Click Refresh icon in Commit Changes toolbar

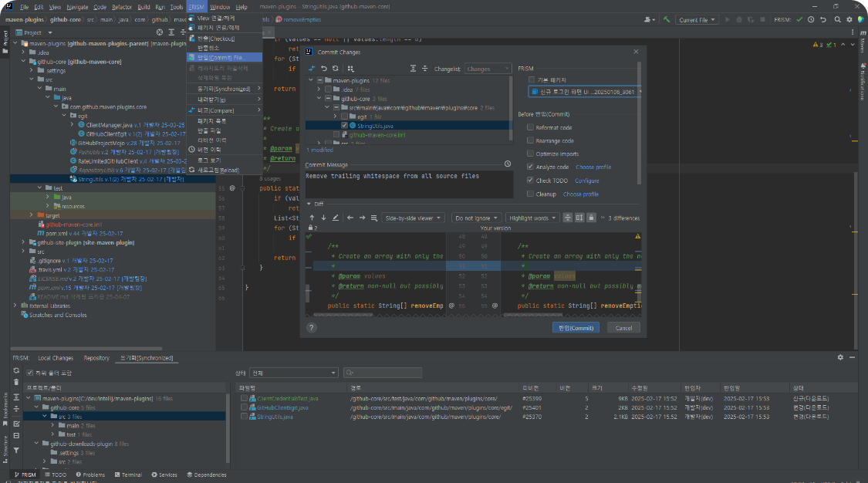(336, 69)
